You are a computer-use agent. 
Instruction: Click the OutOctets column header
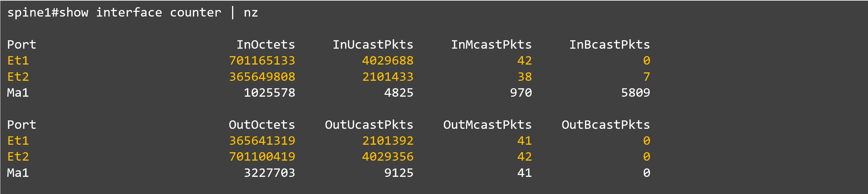click(x=261, y=125)
